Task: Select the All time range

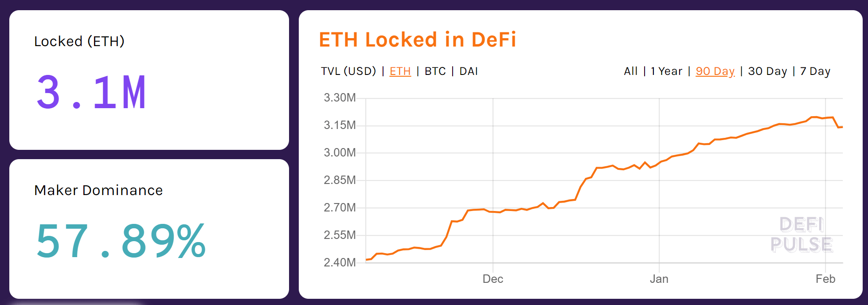Action: (x=631, y=71)
